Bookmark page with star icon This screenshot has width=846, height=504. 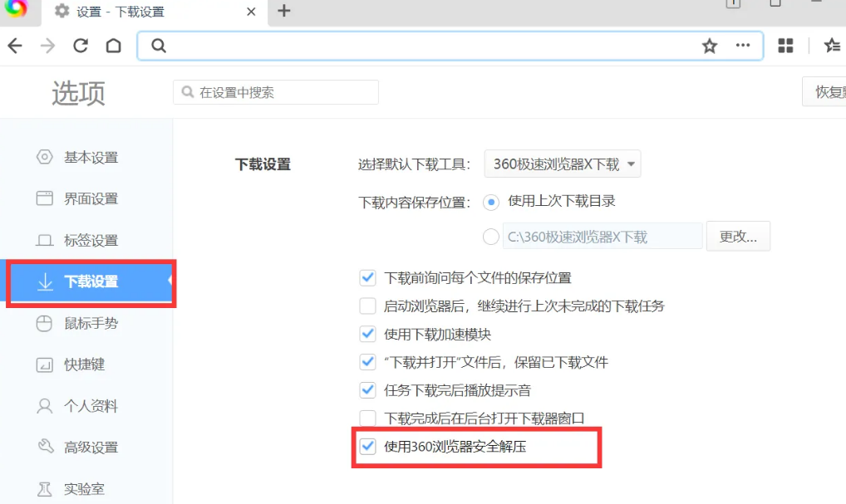710,46
